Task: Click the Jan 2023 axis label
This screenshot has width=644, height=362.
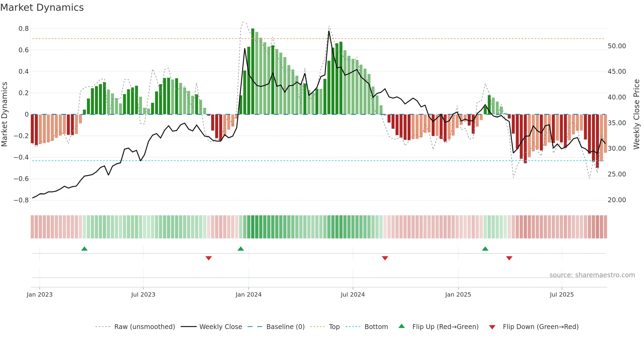Action: 40,294
